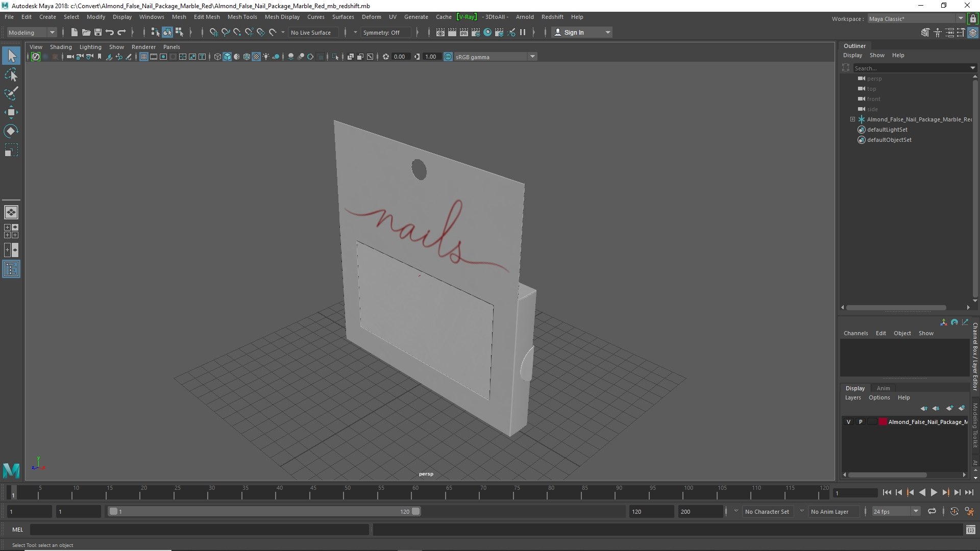Go to start of playback range
Viewport: 980px width, 551px height.
point(887,492)
